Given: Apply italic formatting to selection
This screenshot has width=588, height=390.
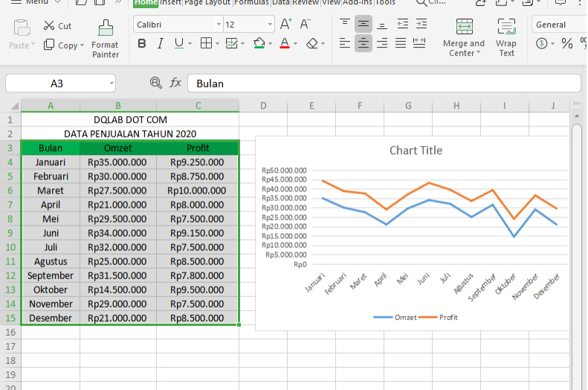Looking at the screenshot, I should [x=160, y=44].
